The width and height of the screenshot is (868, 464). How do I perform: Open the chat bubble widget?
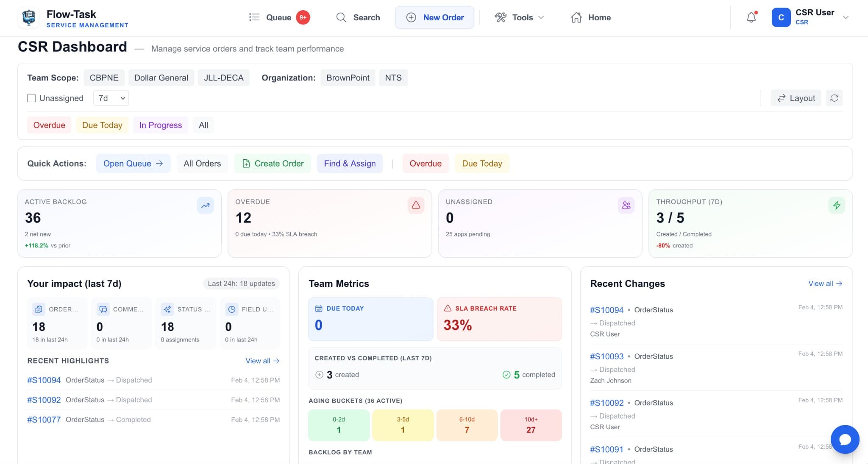click(845, 439)
